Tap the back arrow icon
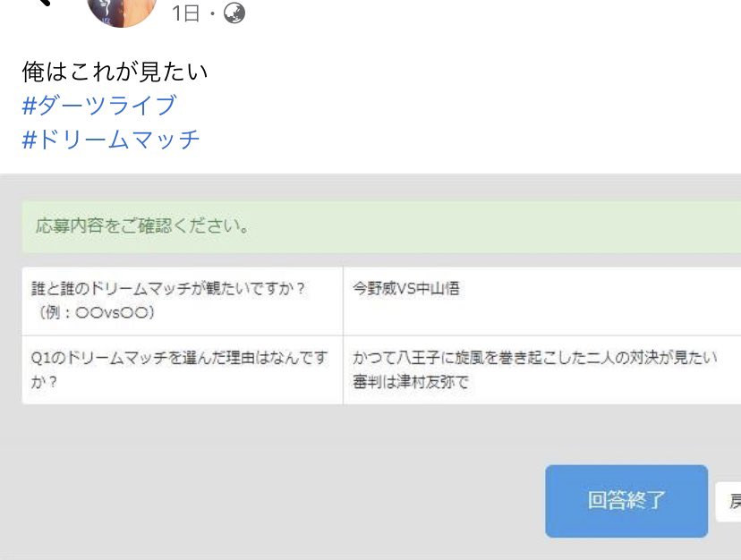This screenshot has width=741, height=560. [44, 3]
